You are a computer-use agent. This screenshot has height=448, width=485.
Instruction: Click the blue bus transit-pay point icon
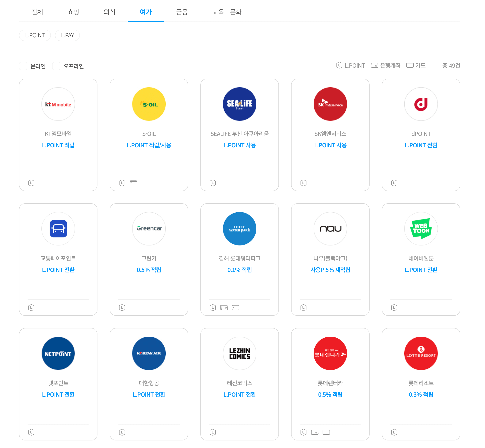pos(58,229)
